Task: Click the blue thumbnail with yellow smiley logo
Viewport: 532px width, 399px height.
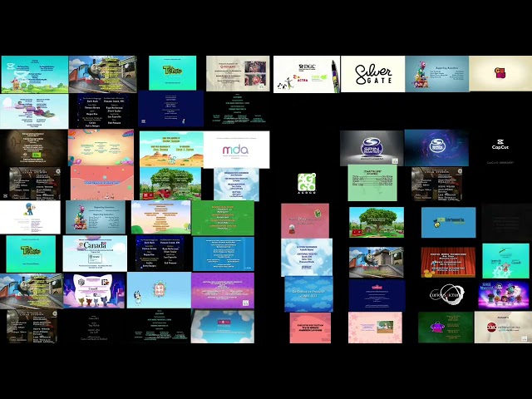Action: [x=449, y=223]
